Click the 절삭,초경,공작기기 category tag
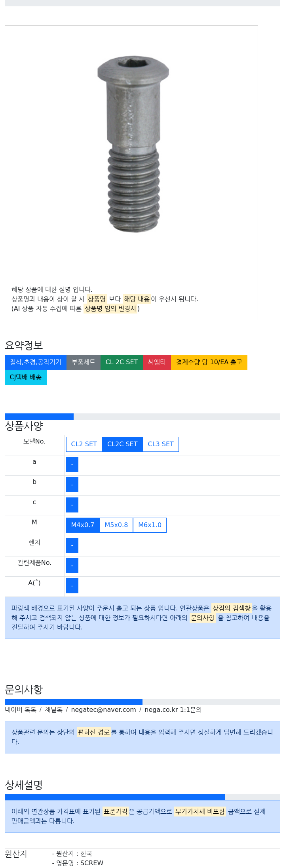The height and width of the screenshot is (868, 285). coord(36,362)
